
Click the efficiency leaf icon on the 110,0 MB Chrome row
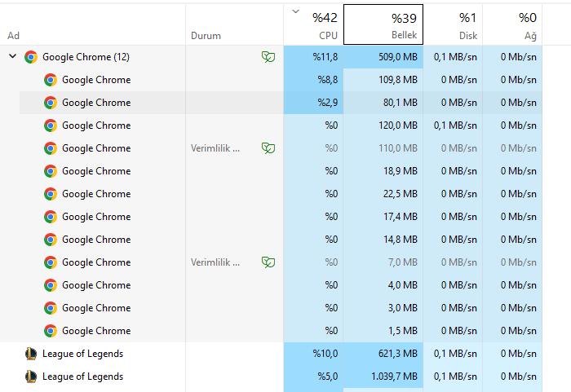click(268, 148)
